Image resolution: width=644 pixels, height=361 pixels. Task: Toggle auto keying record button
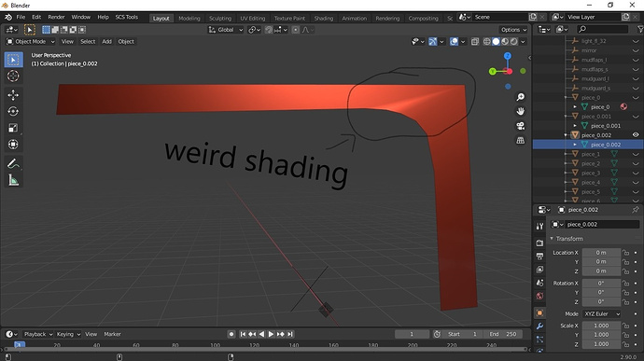pyautogui.click(x=231, y=334)
